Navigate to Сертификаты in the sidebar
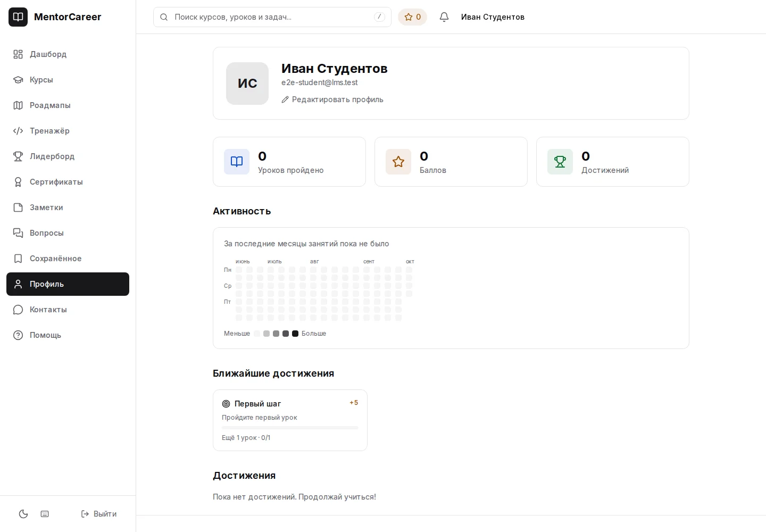The width and height of the screenshot is (766, 532). (68, 182)
